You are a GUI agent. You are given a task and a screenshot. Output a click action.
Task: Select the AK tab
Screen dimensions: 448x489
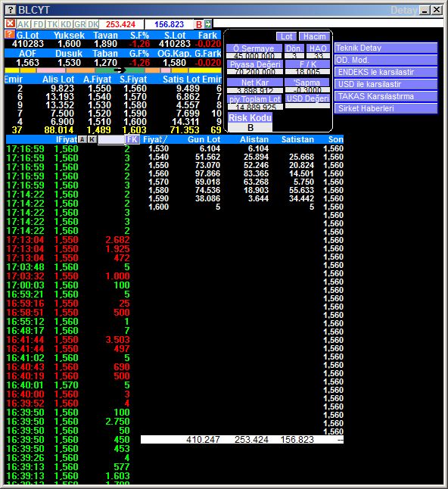23,24
